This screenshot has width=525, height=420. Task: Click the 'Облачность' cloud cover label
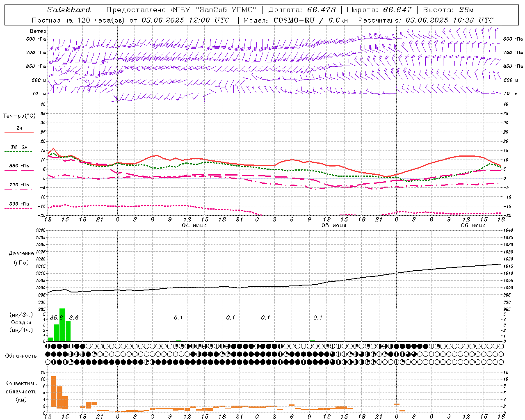click(21, 356)
